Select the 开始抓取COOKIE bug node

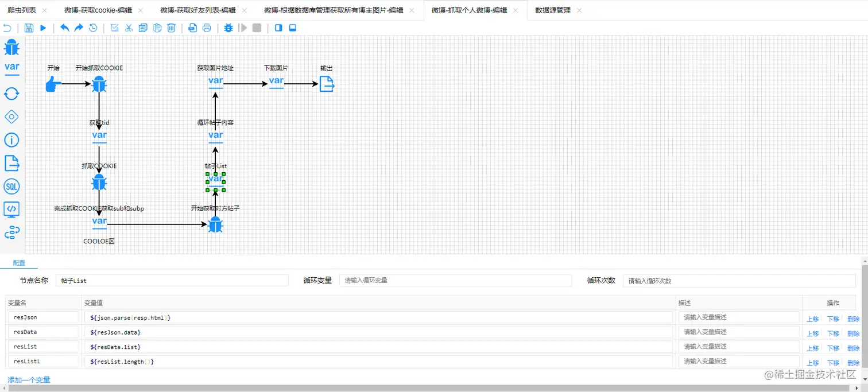pos(99,84)
